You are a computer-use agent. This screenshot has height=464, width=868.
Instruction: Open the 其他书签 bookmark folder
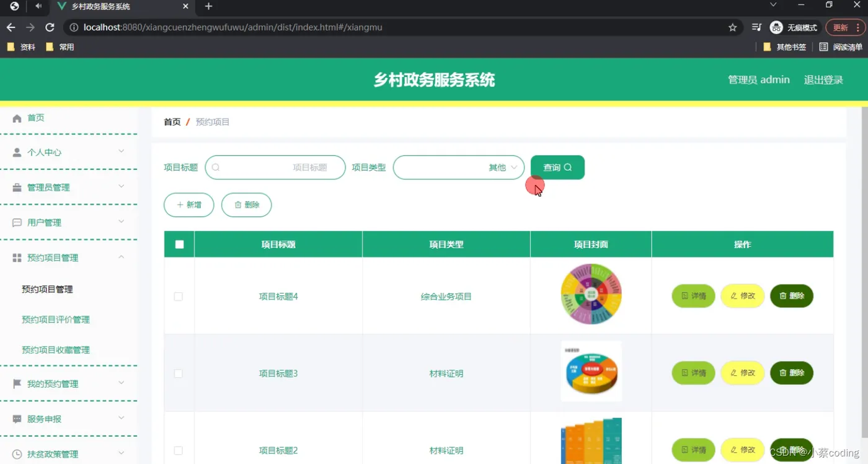coord(784,47)
